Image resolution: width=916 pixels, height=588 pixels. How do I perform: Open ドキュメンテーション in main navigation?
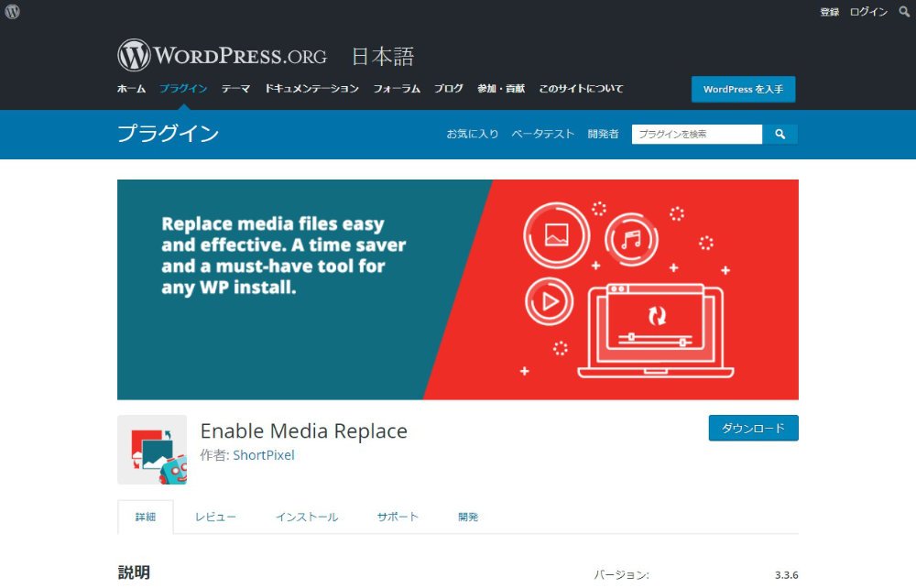[312, 89]
